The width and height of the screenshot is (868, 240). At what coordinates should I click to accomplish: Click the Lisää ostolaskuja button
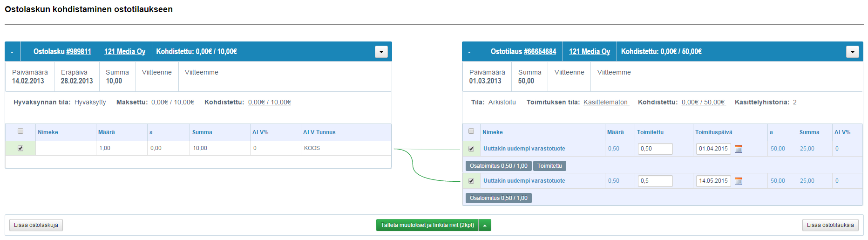click(x=36, y=226)
